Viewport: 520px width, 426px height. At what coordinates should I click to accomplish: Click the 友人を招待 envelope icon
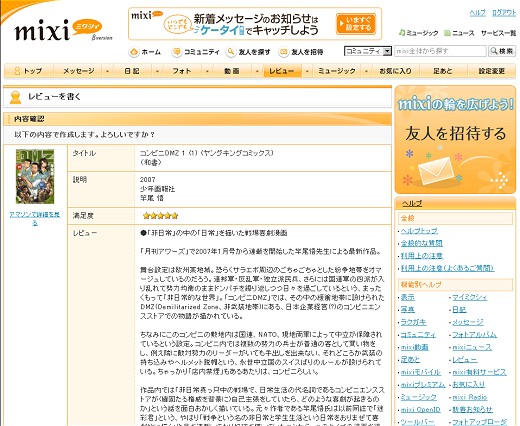[x=284, y=52]
